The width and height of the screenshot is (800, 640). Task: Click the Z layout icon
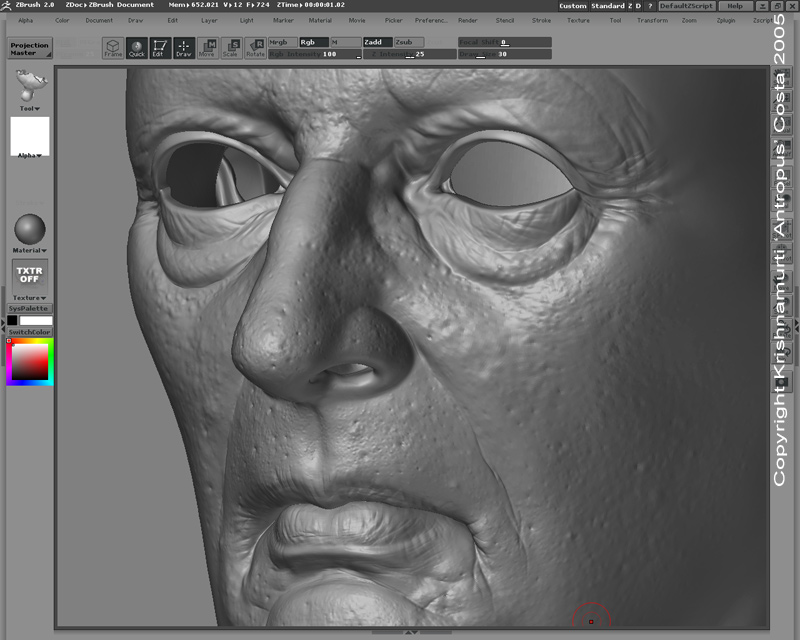630,6
